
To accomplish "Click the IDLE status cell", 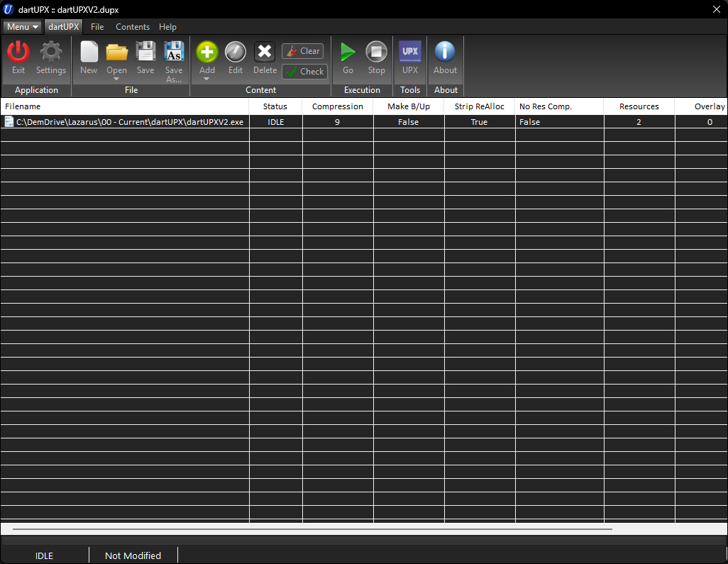I will pyautogui.click(x=276, y=121).
